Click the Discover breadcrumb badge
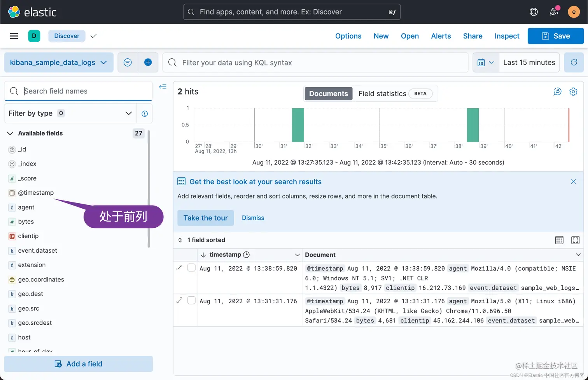 tap(67, 36)
